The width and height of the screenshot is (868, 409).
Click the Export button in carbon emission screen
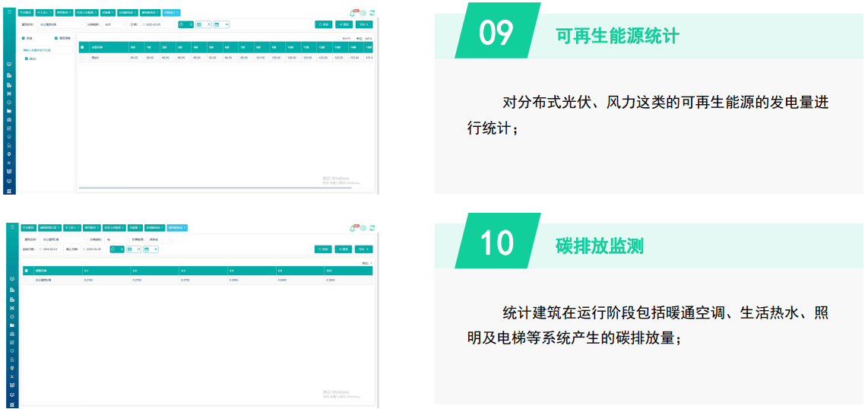coord(364,249)
